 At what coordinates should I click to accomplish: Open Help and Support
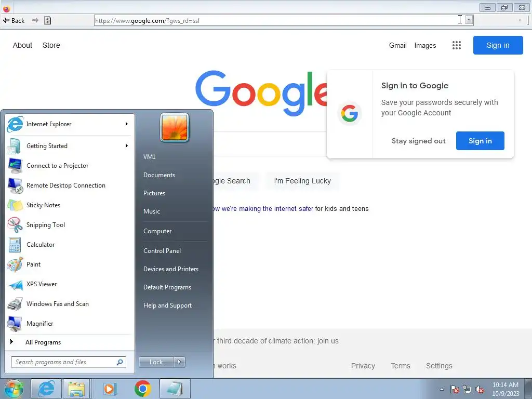coord(168,305)
